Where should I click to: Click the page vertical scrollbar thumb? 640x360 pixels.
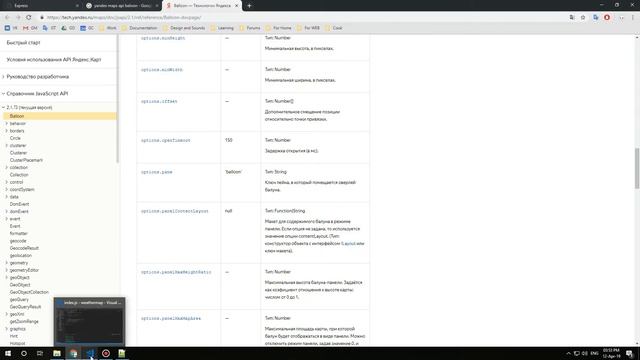(637, 168)
